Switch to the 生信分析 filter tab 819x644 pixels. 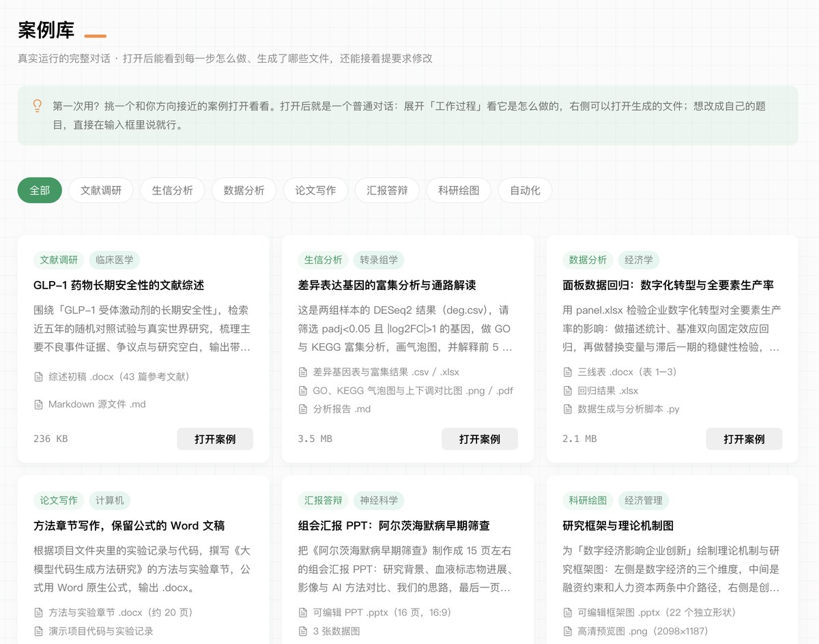[x=173, y=190]
